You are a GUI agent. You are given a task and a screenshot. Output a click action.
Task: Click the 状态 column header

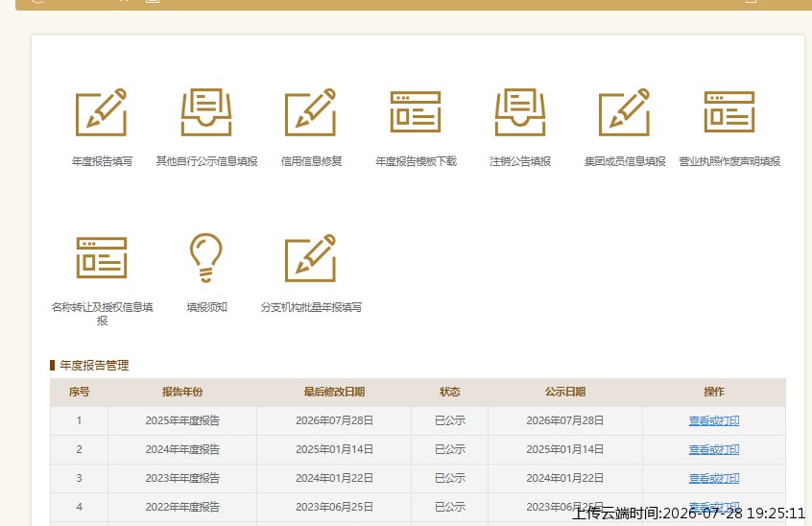(x=449, y=392)
